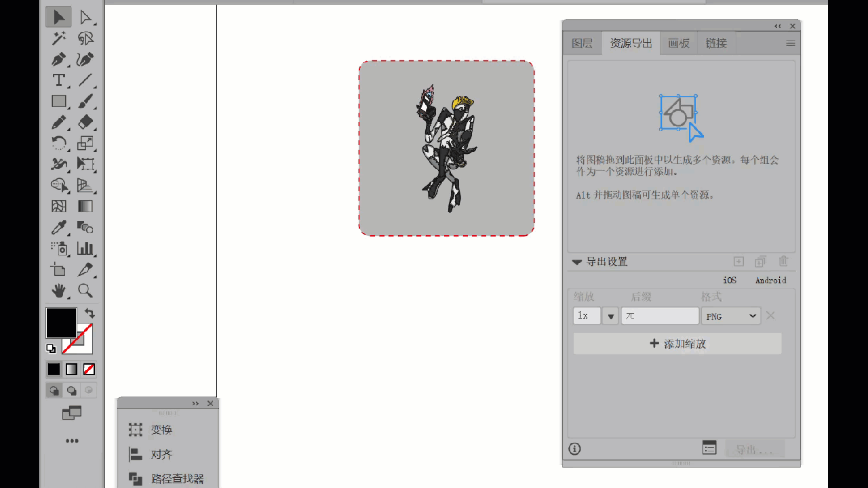This screenshot has height=488, width=868.
Task: Open the 链接 tab
Action: tap(716, 43)
